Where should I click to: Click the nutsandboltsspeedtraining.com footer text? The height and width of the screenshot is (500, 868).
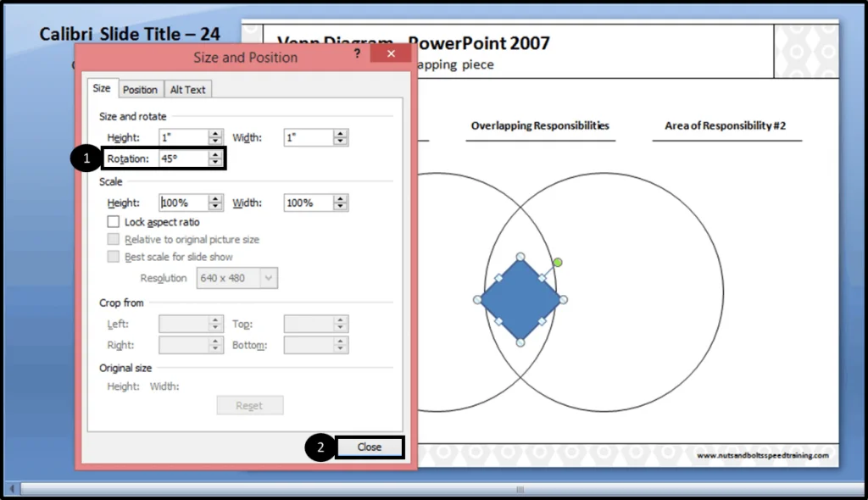point(763,455)
